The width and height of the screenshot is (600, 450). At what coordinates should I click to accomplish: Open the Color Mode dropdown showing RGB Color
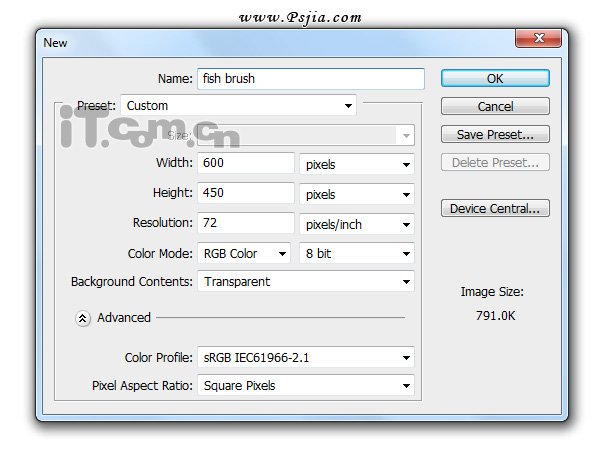click(x=244, y=253)
